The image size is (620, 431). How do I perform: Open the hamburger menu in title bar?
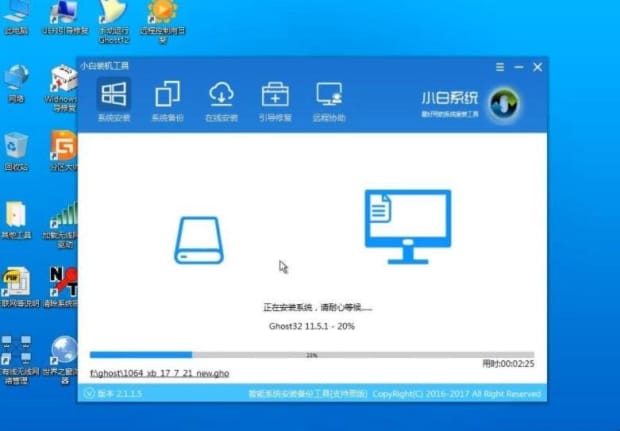[499, 67]
